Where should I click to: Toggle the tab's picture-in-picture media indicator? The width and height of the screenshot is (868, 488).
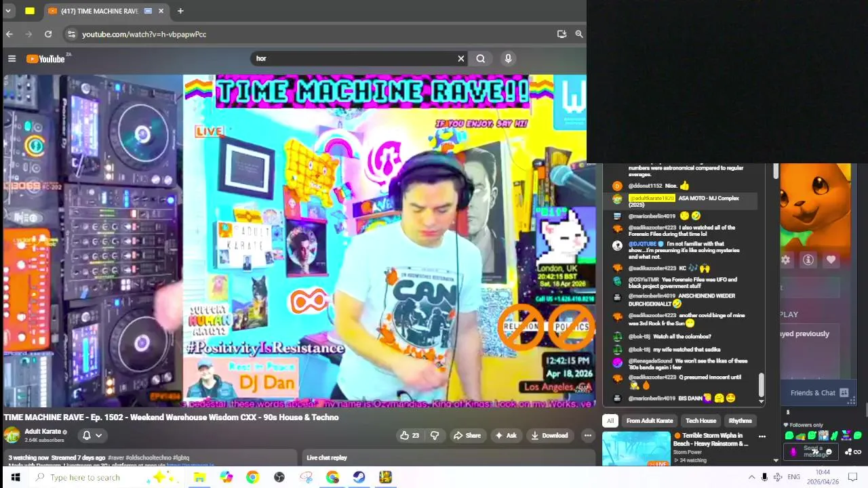pyautogui.click(x=148, y=11)
